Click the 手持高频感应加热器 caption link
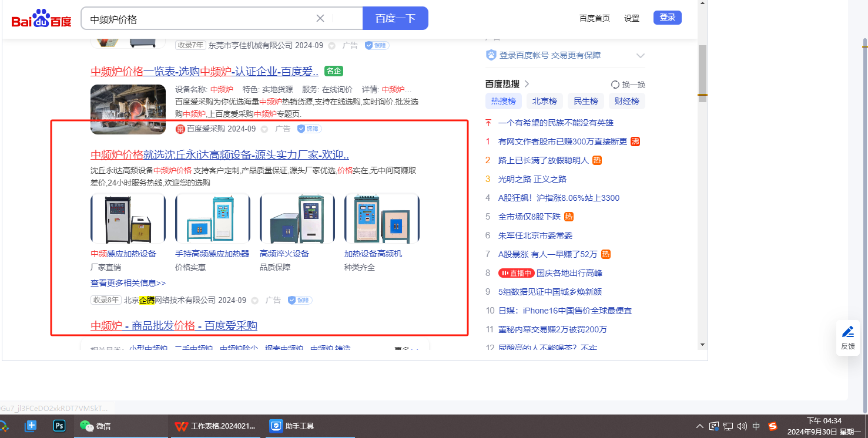Viewport: 868px width, 438px height. [x=212, y=254]
